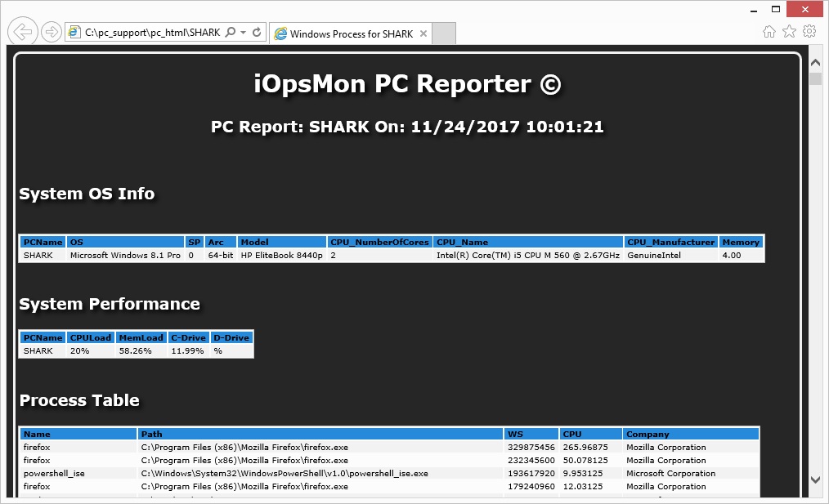The width and height of the screenshot is (829, 504).
Task: Click the Back navigation arrow
Action: pyautogui.click(x=22, y=31)
